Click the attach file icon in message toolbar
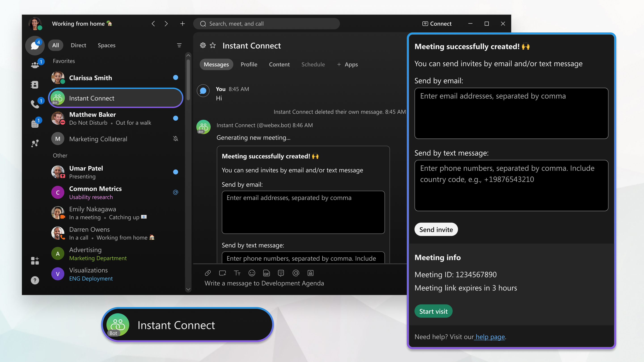The height and width of the screenshot is (362, 644). coord(207,273)
